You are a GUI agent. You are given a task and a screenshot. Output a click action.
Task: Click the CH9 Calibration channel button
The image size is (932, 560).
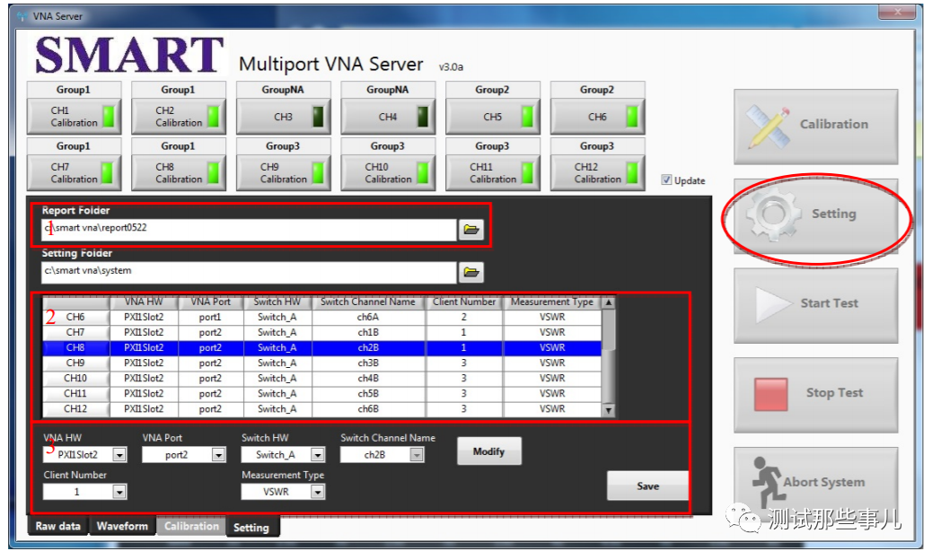(x=283, y=173)
